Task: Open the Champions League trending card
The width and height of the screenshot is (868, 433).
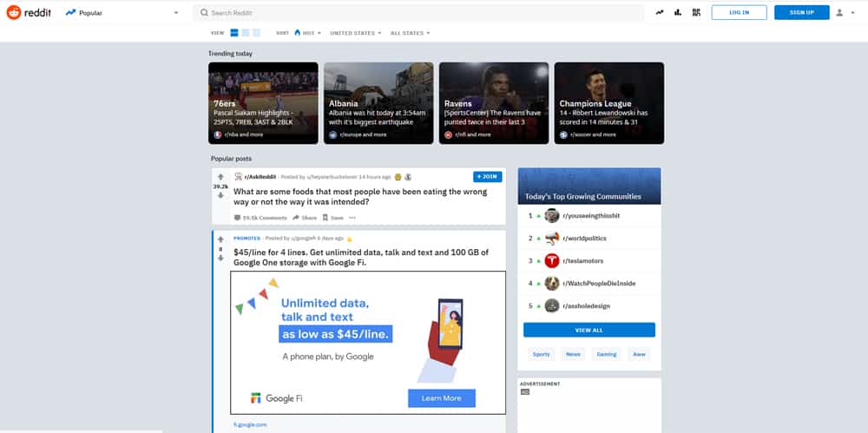Action: click(x=609, y=103)
